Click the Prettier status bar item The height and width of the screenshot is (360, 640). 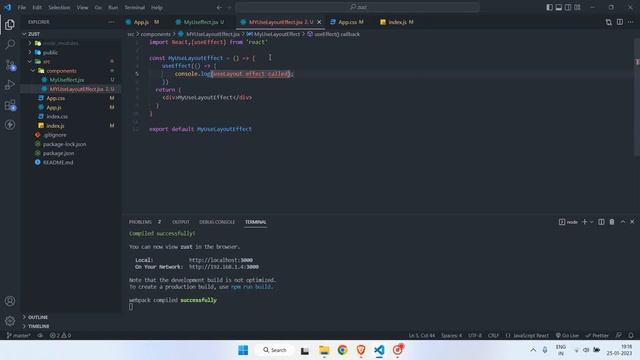pos(597,335)
